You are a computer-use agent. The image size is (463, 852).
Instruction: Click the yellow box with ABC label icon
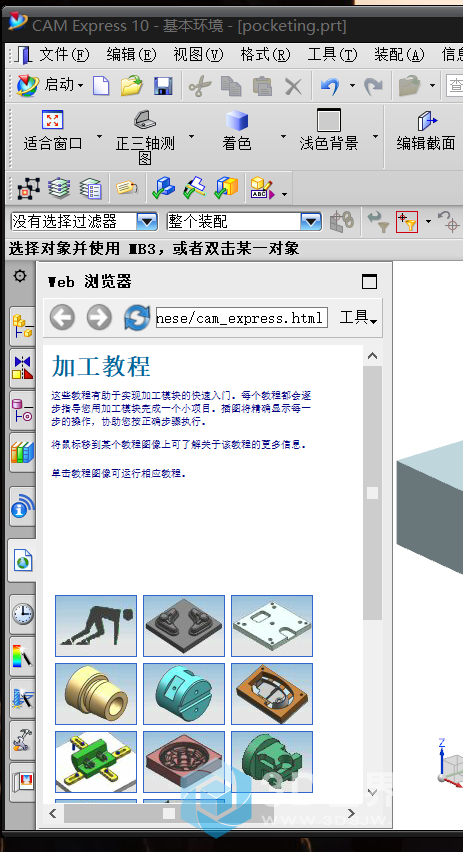(x=262, y=189)
